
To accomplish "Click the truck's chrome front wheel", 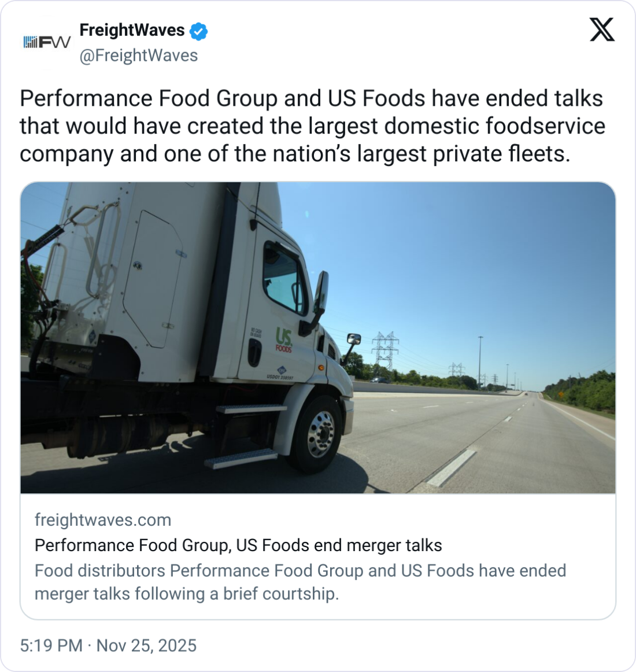I will pos(320,434).
